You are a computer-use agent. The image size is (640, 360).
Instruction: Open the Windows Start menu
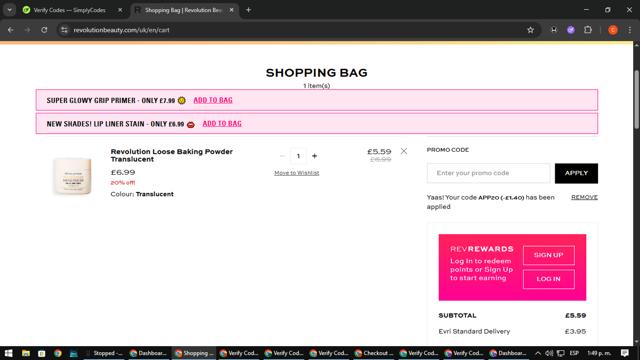[x=8, y=353]
